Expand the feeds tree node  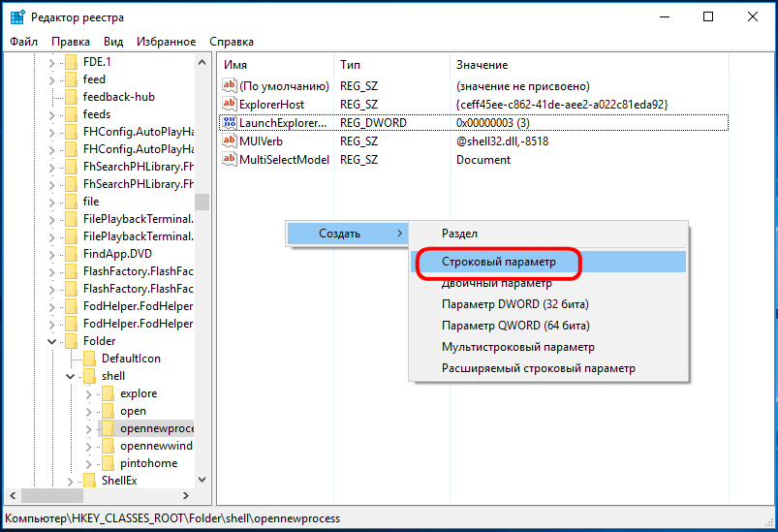pyautogui.click(x=52, y=115)
